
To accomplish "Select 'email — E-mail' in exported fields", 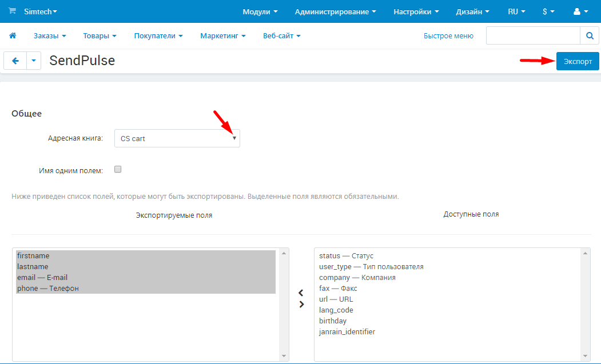I will pos(42,277).
